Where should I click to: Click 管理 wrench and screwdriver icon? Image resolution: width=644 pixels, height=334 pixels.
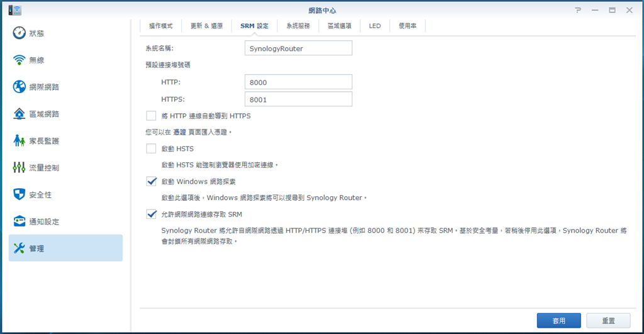(x=19, y=248)
